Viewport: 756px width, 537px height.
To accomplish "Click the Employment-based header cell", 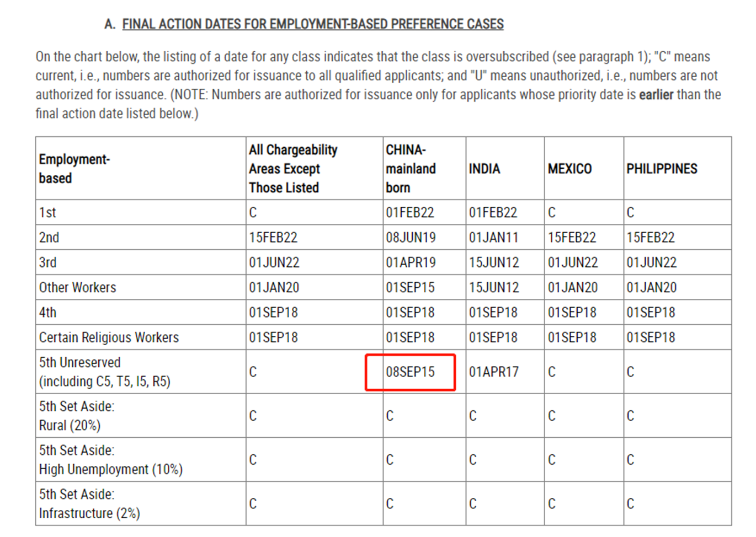I will (x=74, y=169).
